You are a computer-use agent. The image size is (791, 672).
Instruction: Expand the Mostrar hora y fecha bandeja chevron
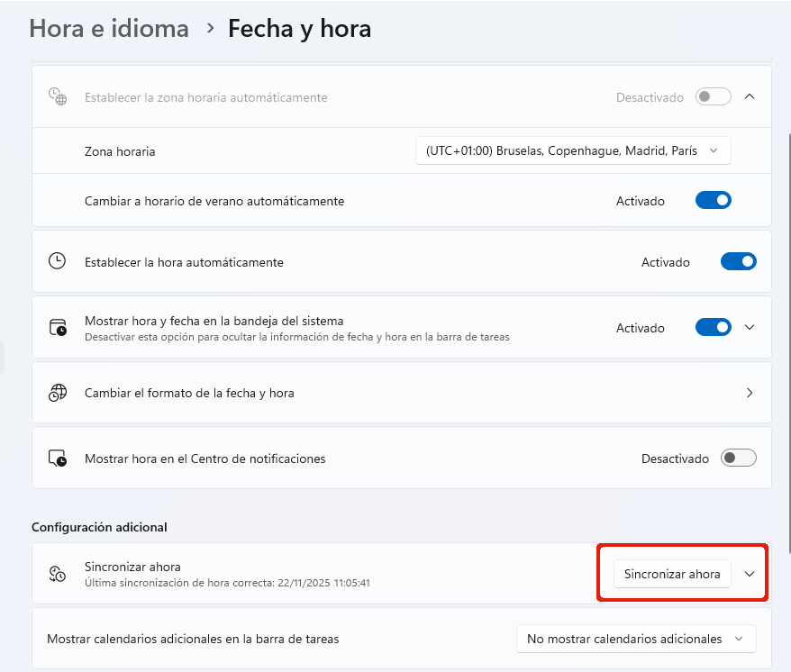pyautogui.click(x=750, y=328)
